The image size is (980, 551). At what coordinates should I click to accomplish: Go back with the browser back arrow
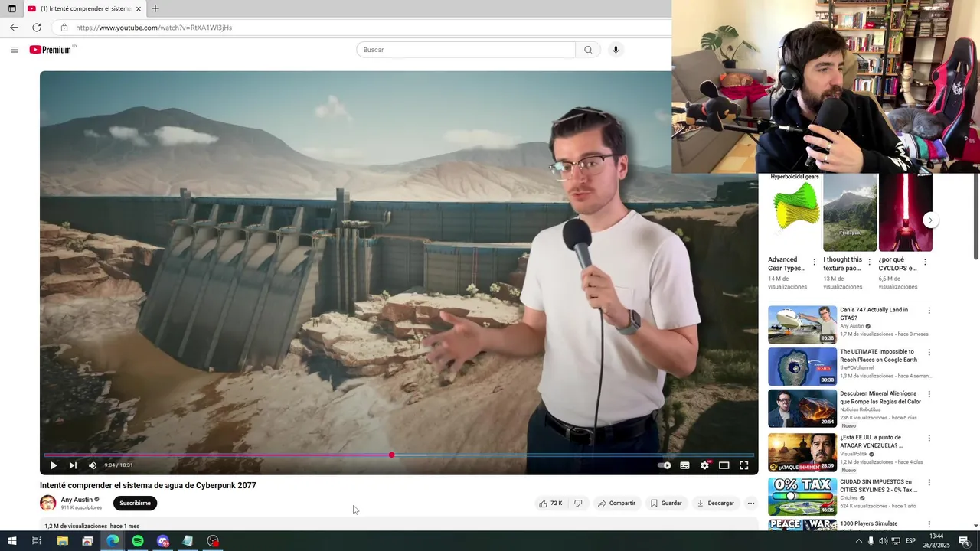14,28
